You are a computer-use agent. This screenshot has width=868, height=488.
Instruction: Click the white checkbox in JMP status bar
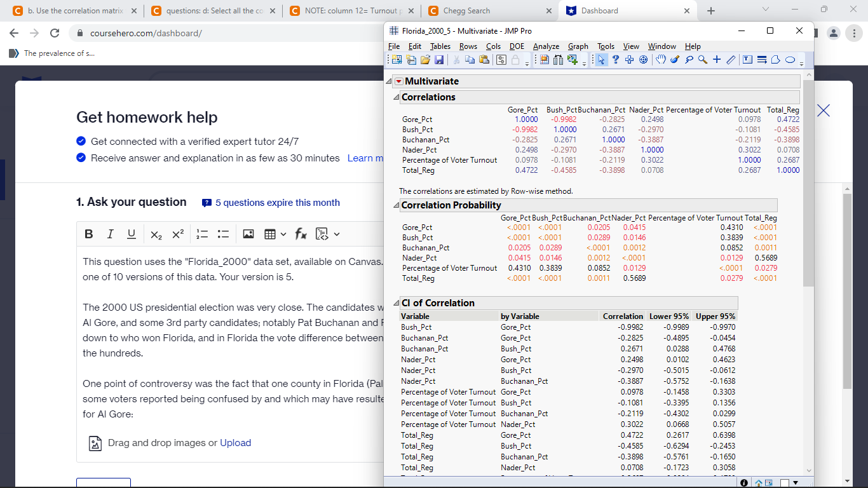(x=785, y=483)
